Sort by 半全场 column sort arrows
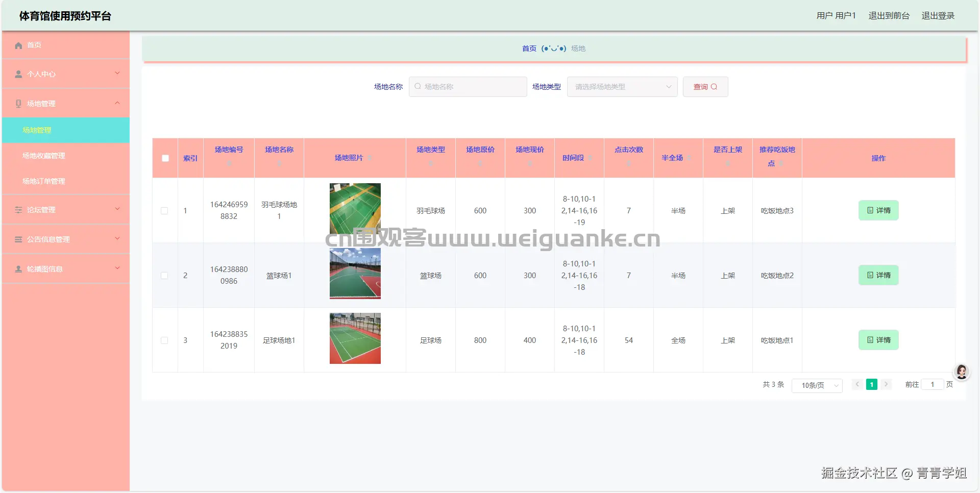The height and width of the screenshot is (493, 980). pos(689,158)
